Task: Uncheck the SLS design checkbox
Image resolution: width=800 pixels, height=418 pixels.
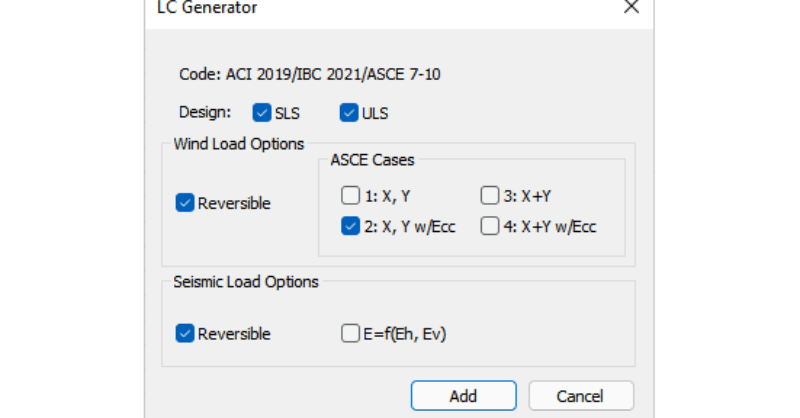Action: [262, 113]
